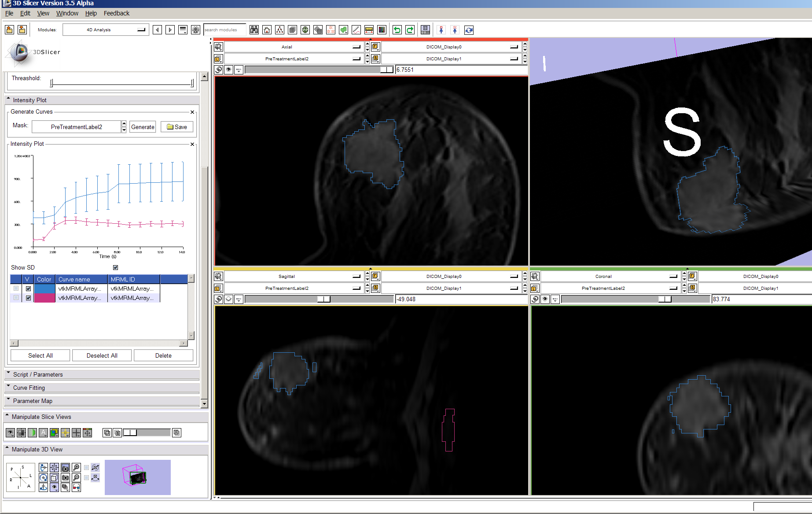Click the Save button with folder icon
Image resolution: width=812 pixels, height=514 pixels.
tap(177, 127)
